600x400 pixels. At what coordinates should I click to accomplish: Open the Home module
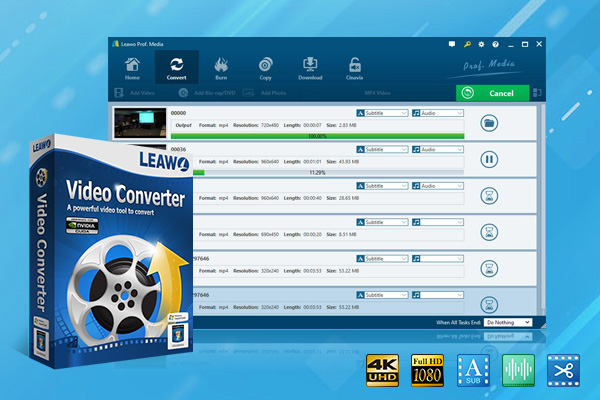tap(132, 68)
